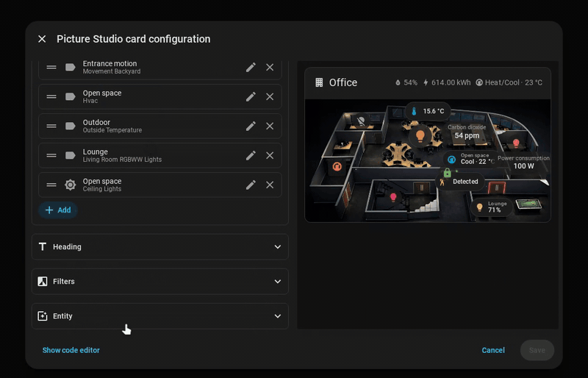Click the label icon of Lounge row

(70, 155)
